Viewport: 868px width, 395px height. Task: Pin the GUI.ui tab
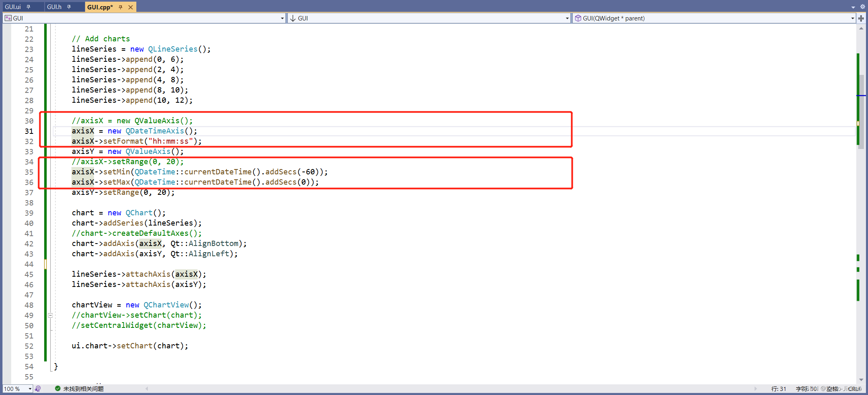click(29, 7)
